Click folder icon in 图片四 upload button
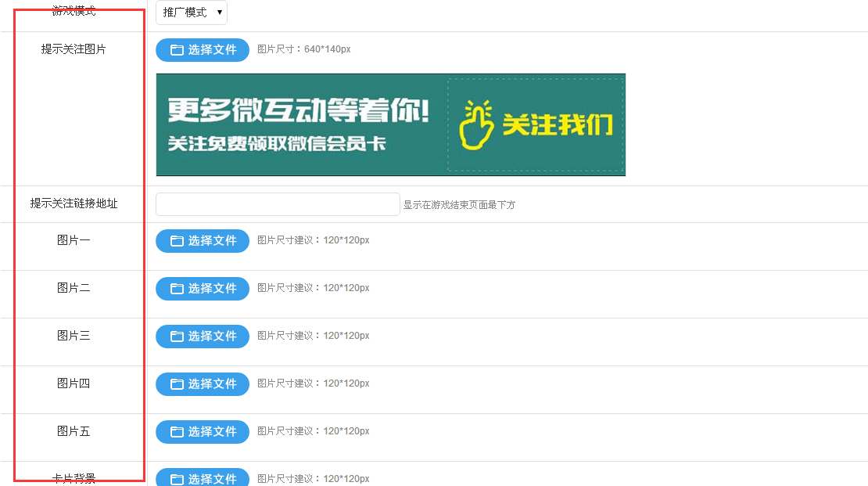The height and width of the screenshot is (486, 868). [177, 384]
